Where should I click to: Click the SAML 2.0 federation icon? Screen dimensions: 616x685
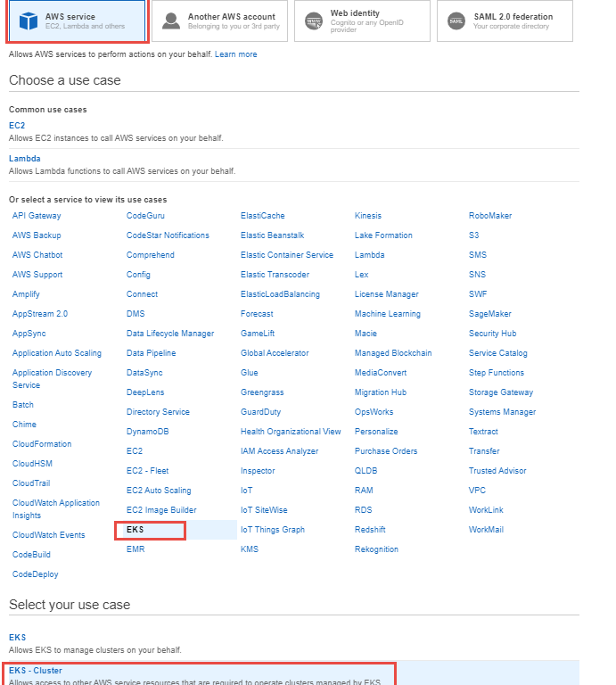point(456,21)
